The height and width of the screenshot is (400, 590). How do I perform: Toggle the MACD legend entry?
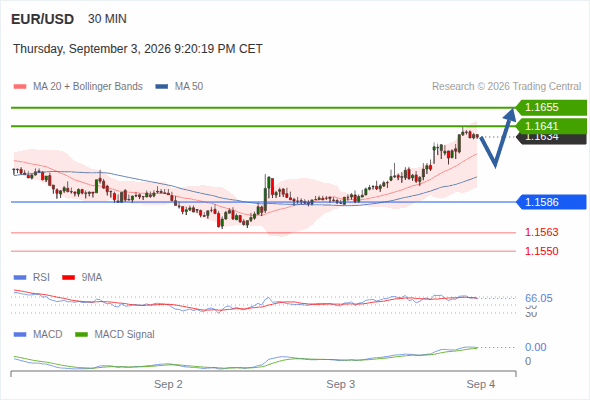tap(38, 334)
